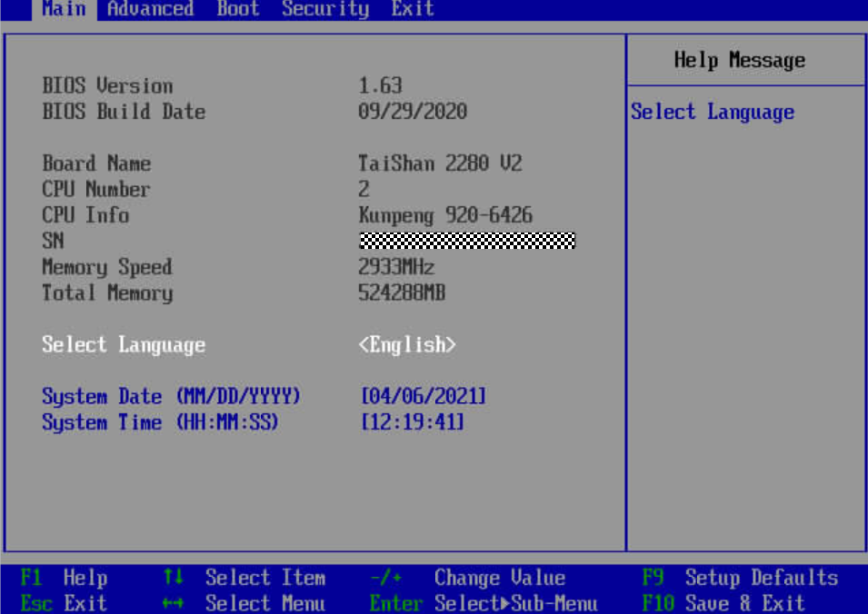Screen dimensions: 868x614
Task: Open the Security tab
Action: 325,9
